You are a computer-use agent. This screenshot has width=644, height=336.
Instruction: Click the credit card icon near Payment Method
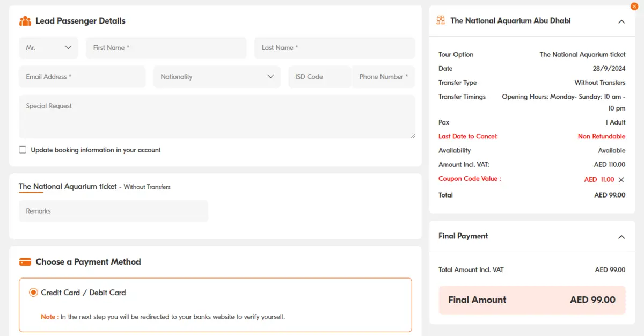click(x=25, y=262)
